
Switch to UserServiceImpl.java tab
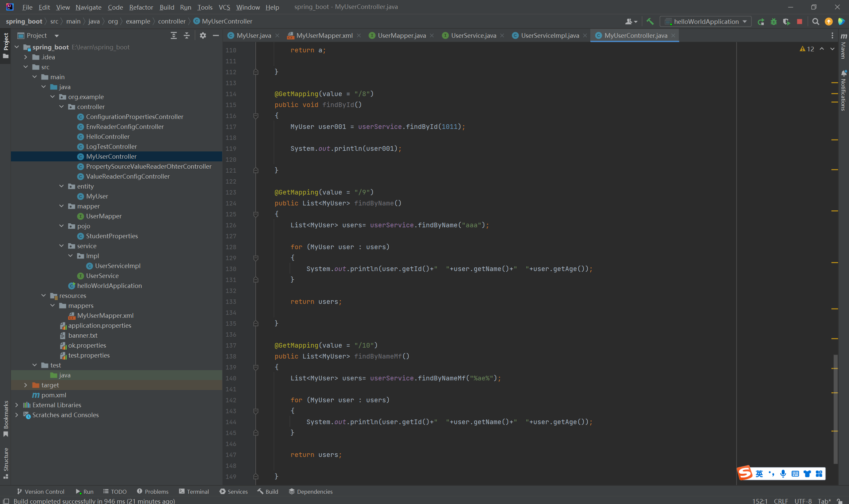[x=550, y=35]
